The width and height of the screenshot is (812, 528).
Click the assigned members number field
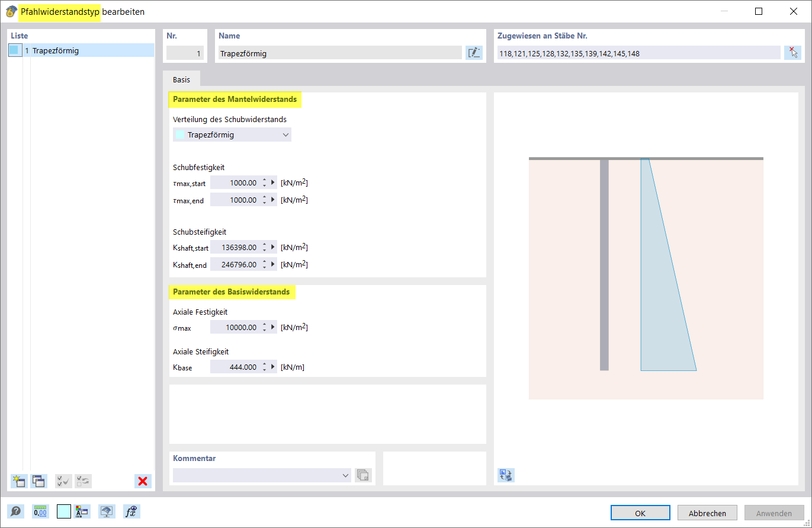point(638,53)
